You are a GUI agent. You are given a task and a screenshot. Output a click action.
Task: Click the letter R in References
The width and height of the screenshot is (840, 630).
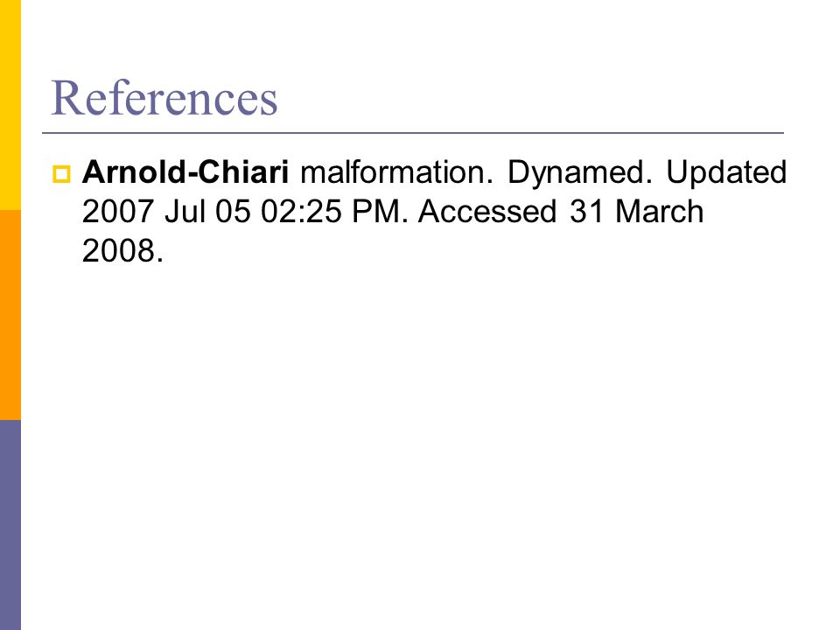(66, 97)
